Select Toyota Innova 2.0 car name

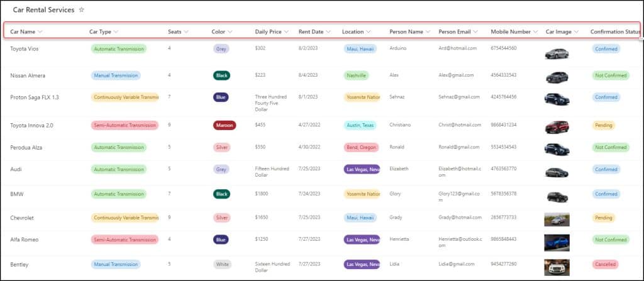tap(31, 125)
